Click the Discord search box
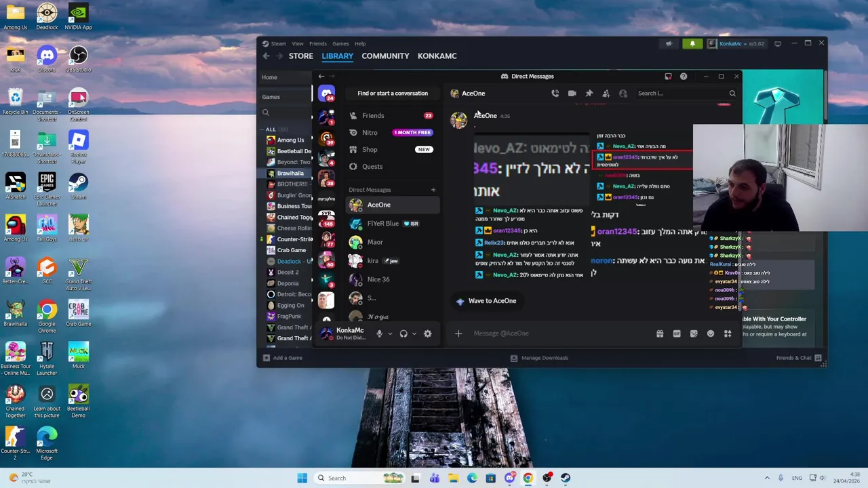 [x=686, y=94]
